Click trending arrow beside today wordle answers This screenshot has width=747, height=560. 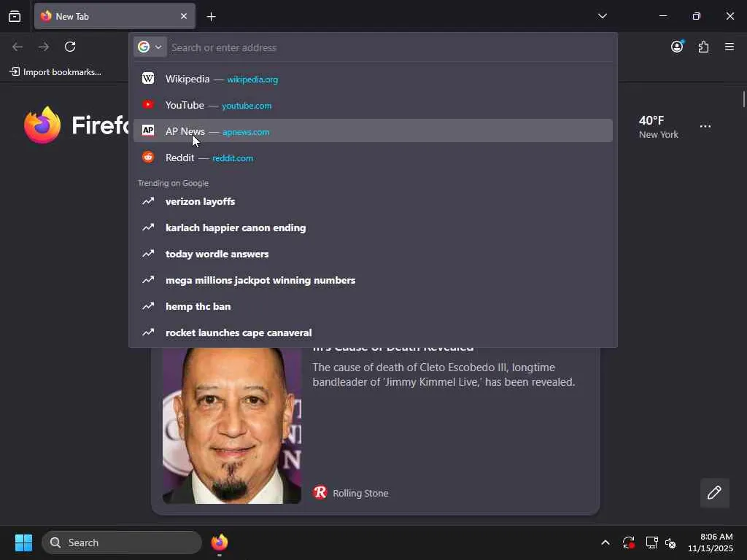coord(148,253)
